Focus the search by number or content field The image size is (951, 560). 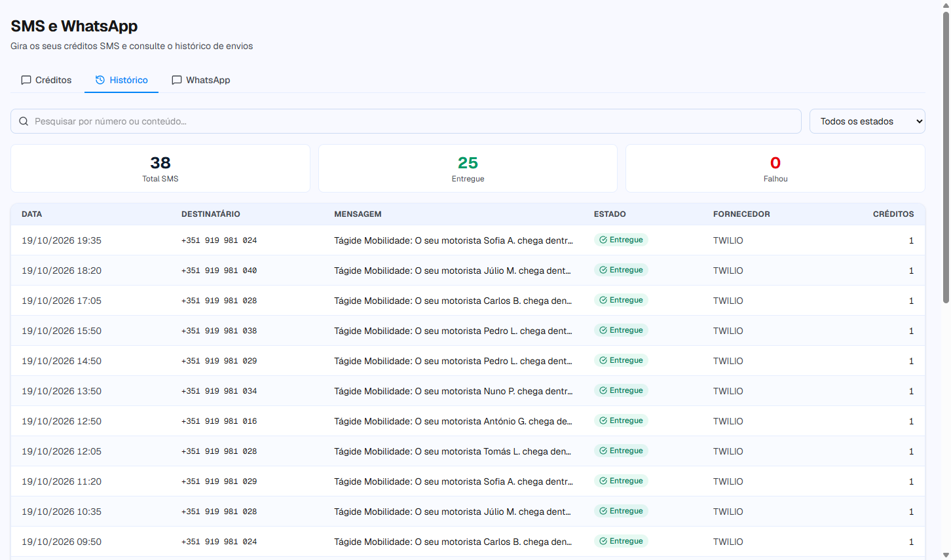point(406,121)
